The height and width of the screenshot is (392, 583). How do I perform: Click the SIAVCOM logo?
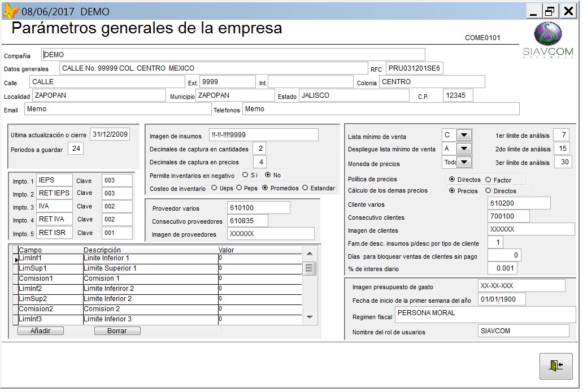coord(547,40)
